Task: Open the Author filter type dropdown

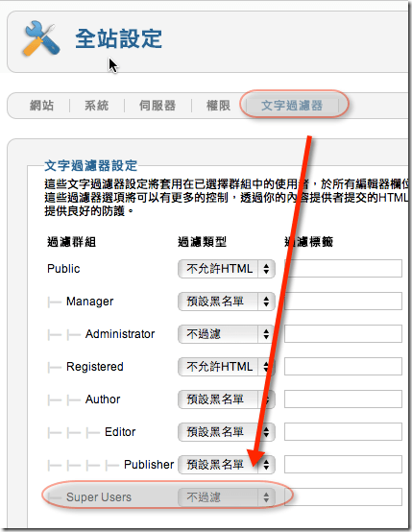Action: point(227,399)
